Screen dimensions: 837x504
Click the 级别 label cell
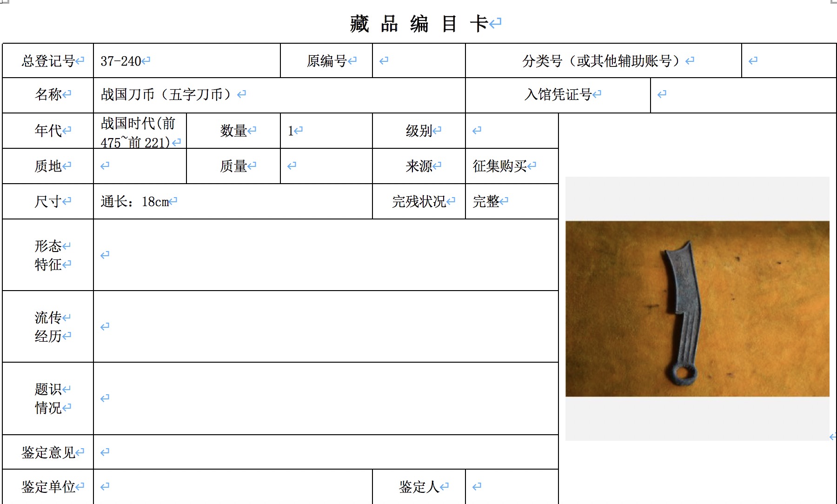[x=419, y=131]
